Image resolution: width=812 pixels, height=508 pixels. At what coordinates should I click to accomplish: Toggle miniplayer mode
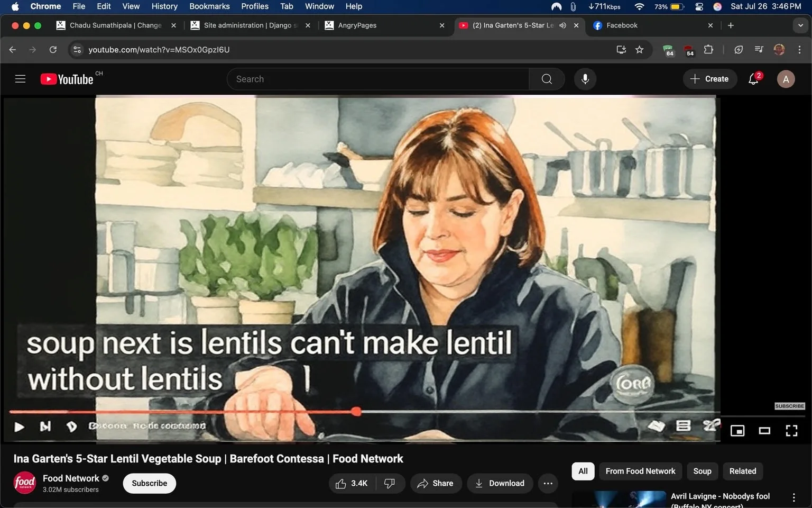click(737, 431)
